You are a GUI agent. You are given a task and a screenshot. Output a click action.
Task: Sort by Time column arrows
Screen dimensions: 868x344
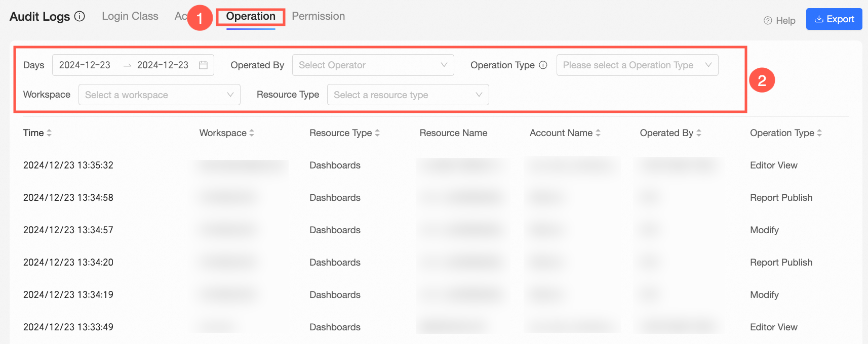pyautogui.click(x=49, y=133)
